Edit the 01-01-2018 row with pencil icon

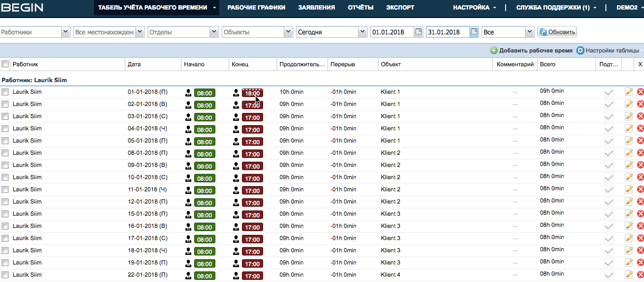(x=629, y=92)
